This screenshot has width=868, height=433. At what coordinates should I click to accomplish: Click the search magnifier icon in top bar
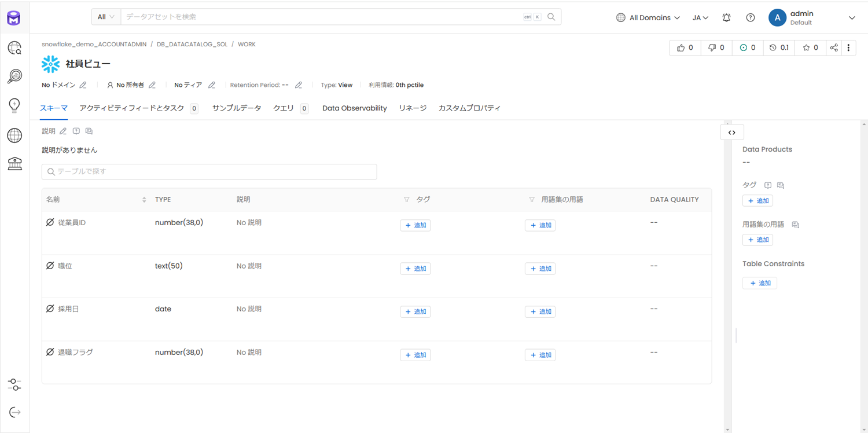551,17
